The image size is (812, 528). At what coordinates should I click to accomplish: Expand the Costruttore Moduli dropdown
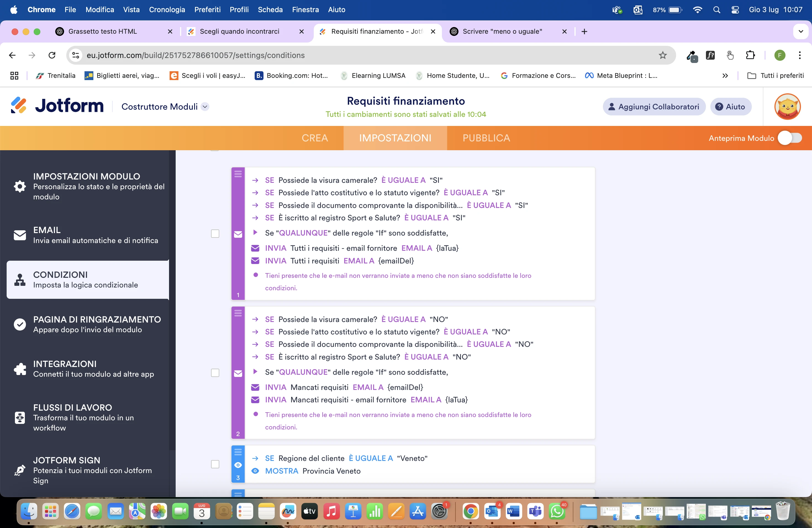[205, 106]
